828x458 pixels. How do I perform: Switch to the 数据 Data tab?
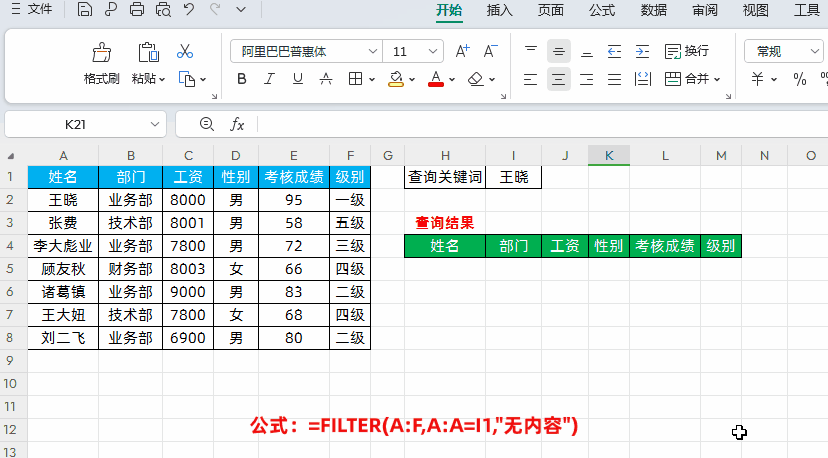pyautogui.click(x=654, y=10)
